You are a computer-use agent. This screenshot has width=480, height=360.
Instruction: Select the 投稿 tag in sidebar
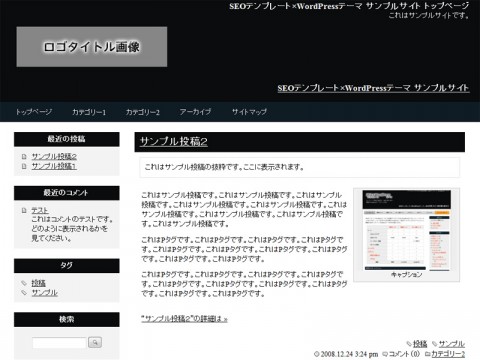[x=38, y=283]
